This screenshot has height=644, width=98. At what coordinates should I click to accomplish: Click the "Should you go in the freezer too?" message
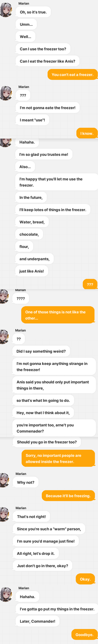47,442
